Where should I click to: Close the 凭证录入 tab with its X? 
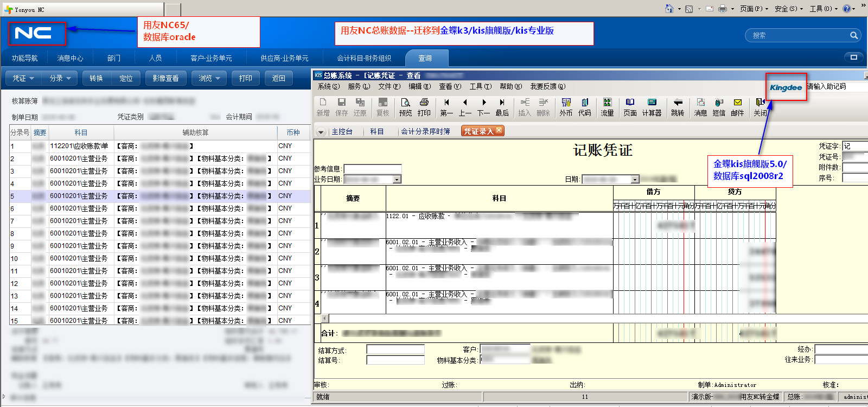click(x=499, y=130)
